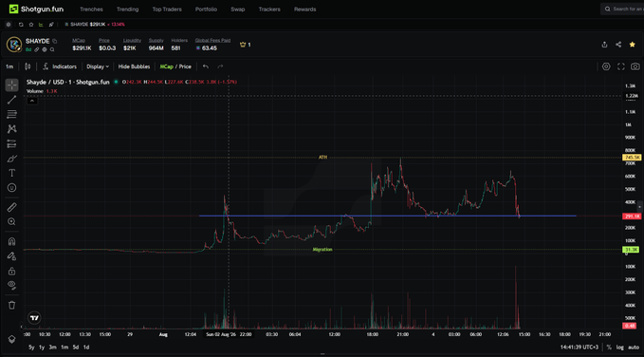
Task: Select the crosshair cursor tool
Action: (12, 85)
